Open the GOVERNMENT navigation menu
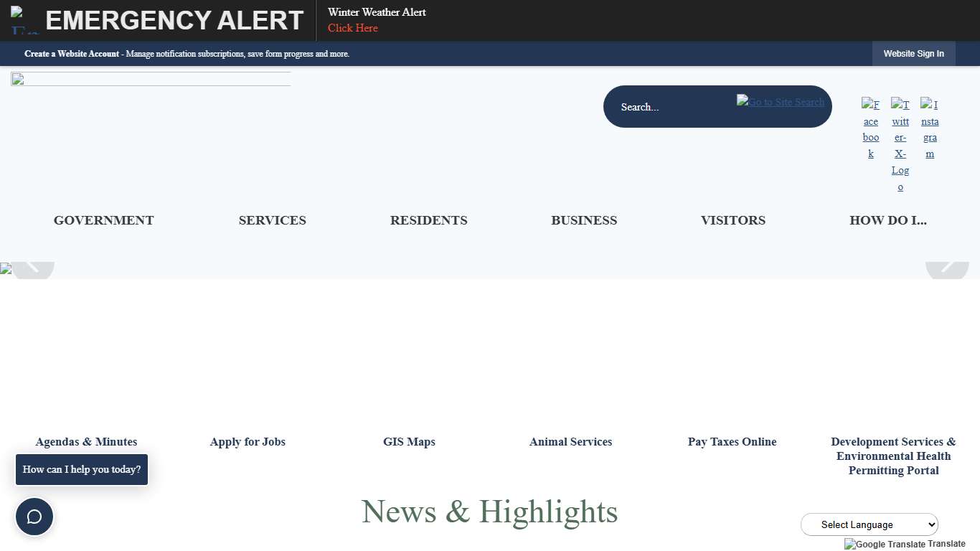Screen dimensions: 980x551 click(x=103, y=220)
